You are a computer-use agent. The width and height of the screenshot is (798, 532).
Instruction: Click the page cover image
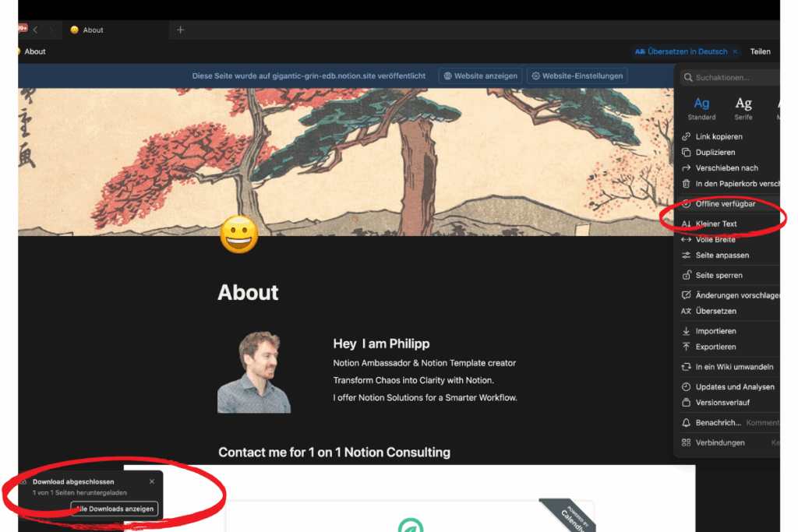346,162
